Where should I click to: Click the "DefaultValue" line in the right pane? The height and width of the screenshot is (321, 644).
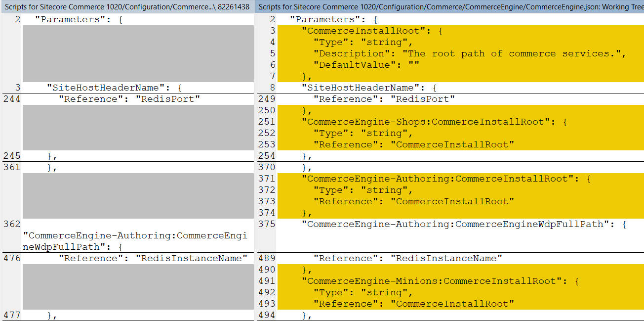(x=365, y=65)
